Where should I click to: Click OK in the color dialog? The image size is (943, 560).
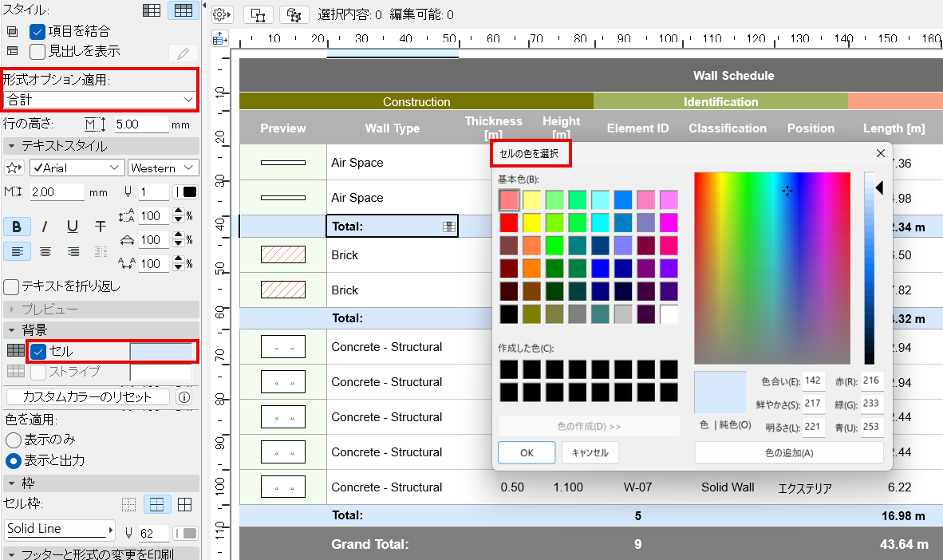click(x=527, y=453)
